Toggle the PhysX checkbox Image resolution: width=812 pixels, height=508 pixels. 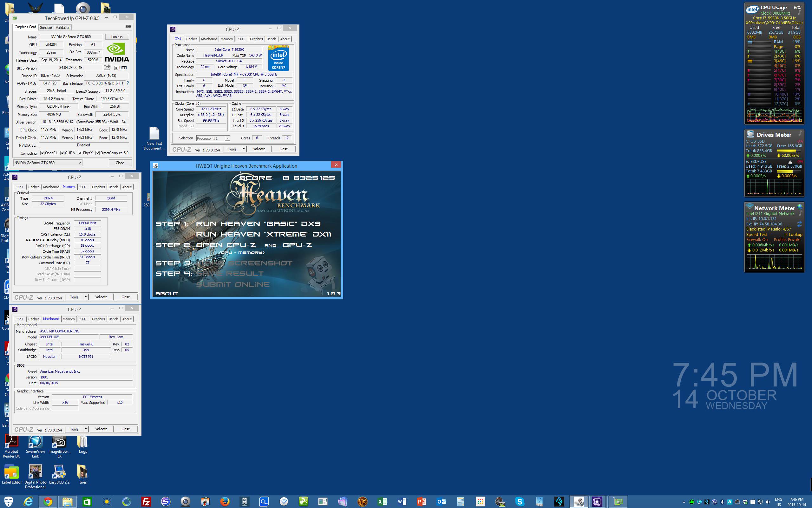80,153
